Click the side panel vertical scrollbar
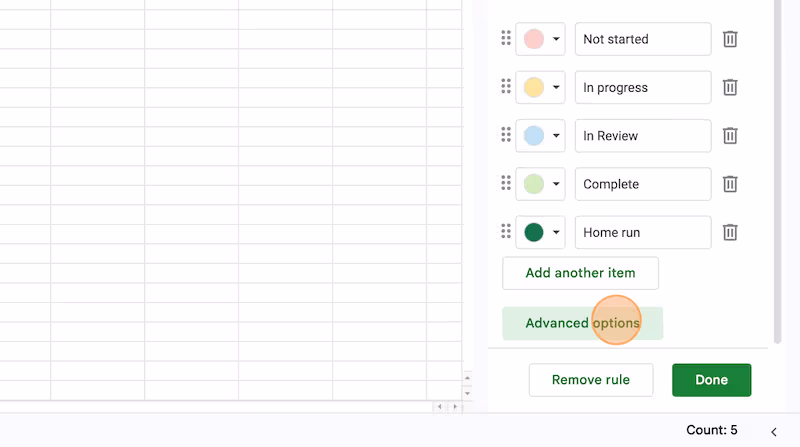This screenshot has height=447, width=800. (x=778, y=172)
